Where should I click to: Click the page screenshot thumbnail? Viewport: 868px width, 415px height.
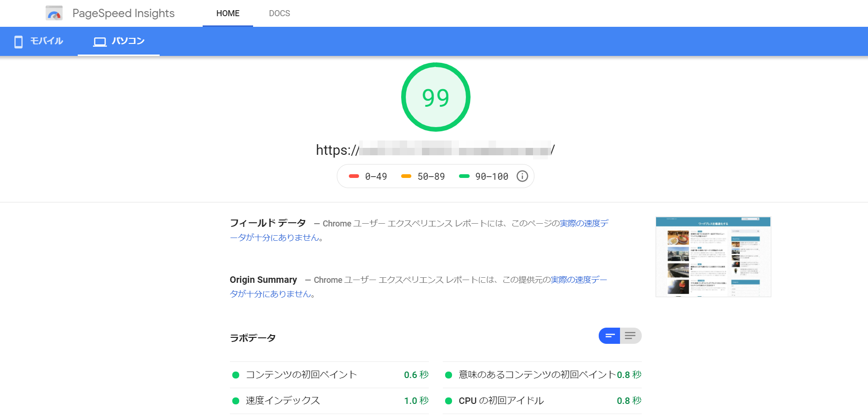pyautogui.click(x=713, y=256)
